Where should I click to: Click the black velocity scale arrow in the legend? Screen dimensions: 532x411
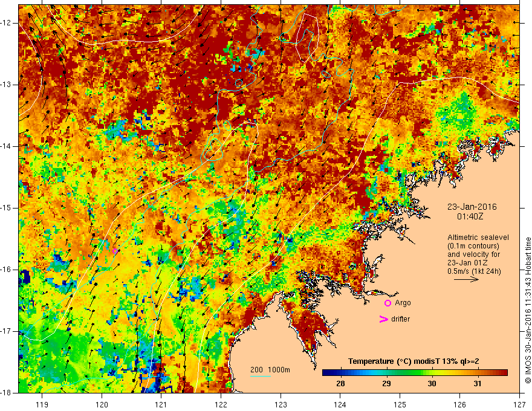pos(466,280)
